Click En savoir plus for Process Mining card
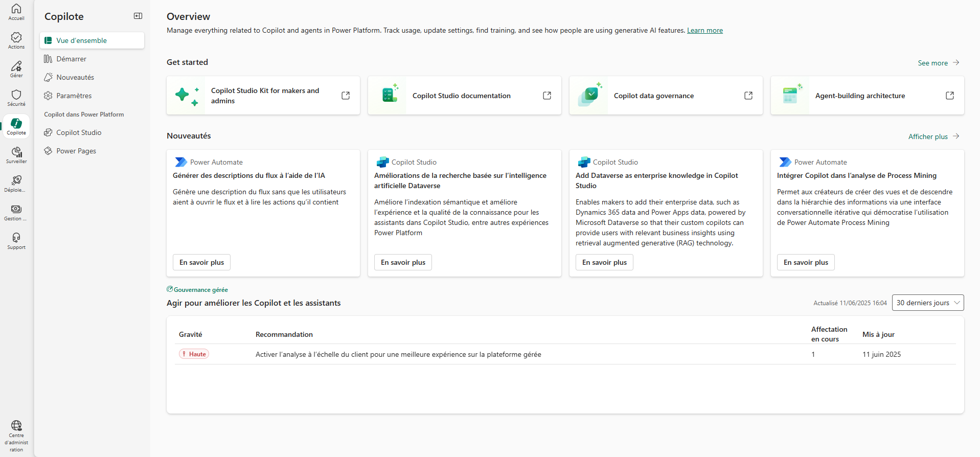The width and height of the screenshot is (980, 457). 806,262
